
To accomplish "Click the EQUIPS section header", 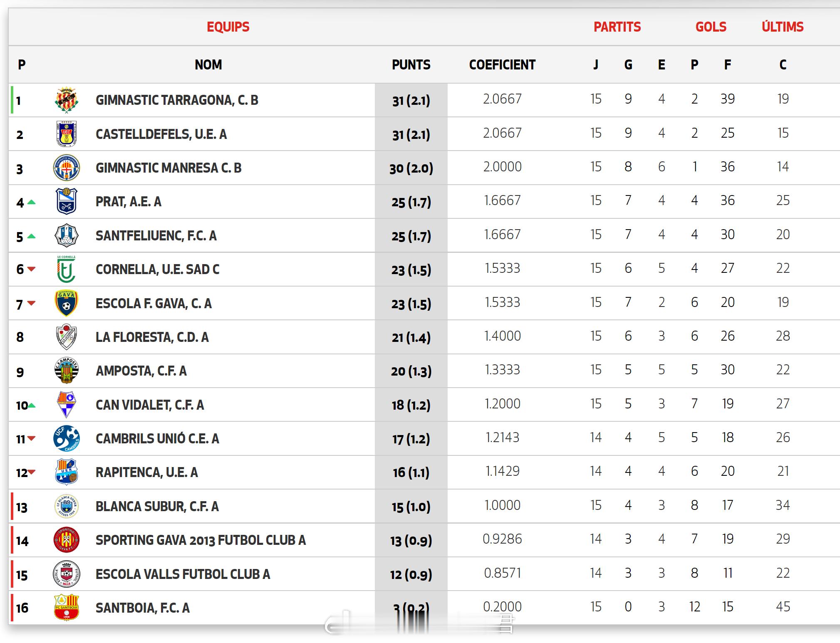I will (x=228, y=27).
